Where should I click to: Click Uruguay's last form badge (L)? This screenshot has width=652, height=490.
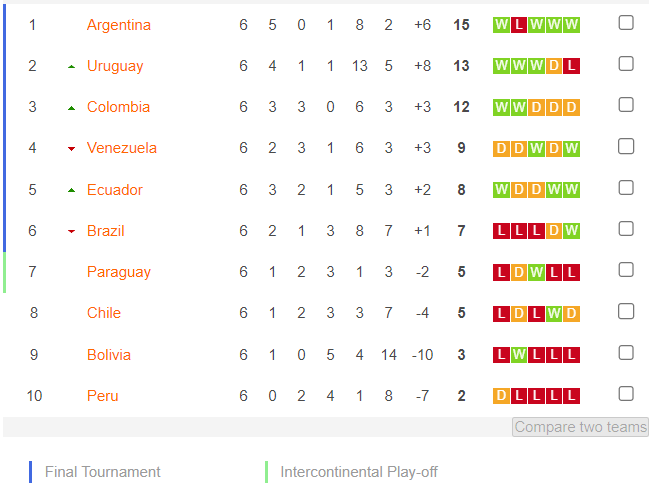tap(571, 66)
